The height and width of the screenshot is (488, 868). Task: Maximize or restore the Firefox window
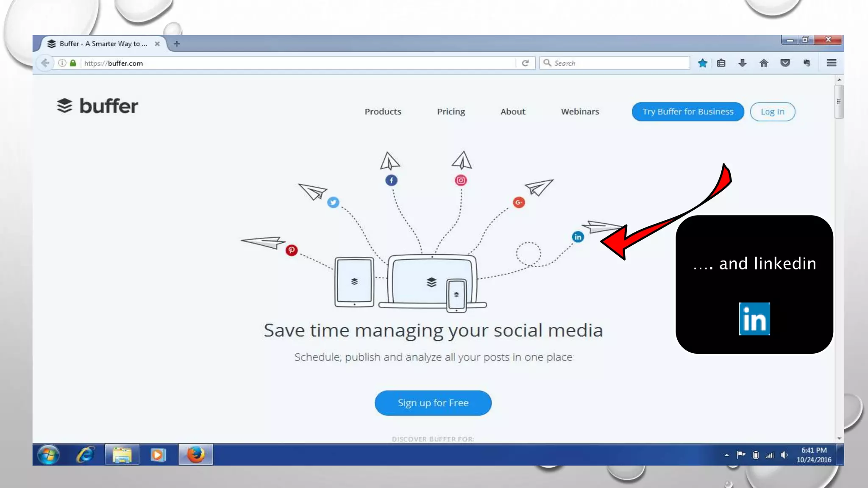pos(805,40)
